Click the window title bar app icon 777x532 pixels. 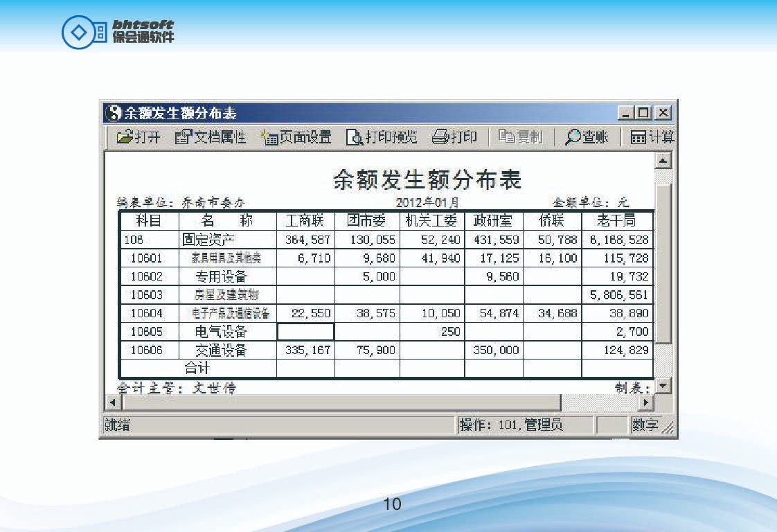tap(113, 113)
